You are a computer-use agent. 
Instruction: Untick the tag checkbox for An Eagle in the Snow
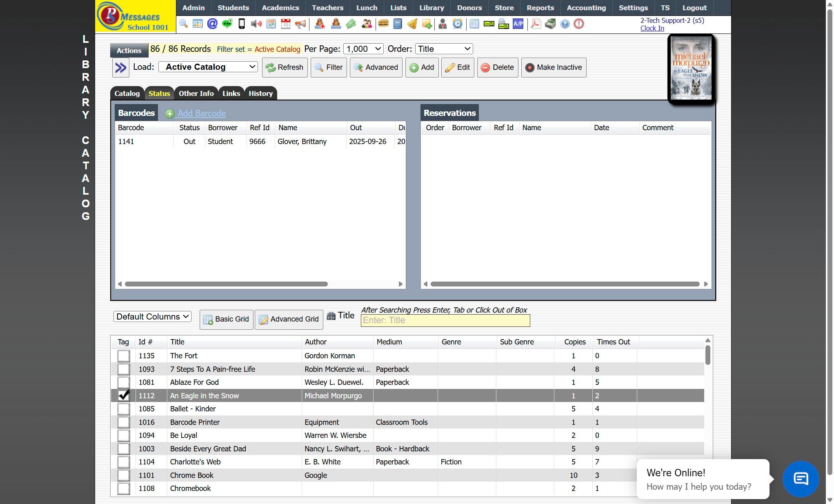[123, 395]
